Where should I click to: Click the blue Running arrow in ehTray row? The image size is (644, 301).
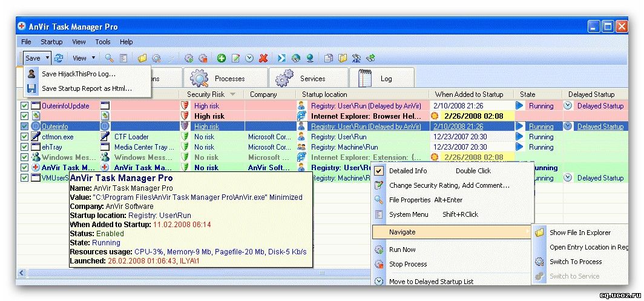point(519,147)
